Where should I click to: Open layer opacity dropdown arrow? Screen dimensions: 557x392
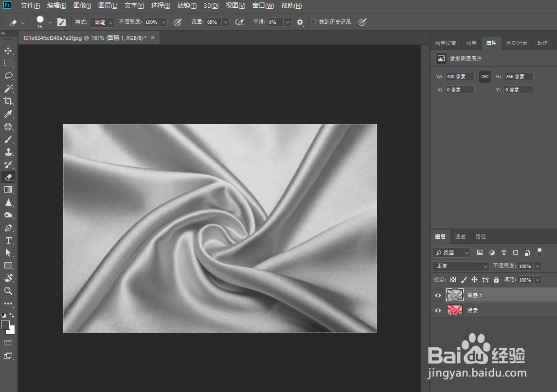click(x=538, y=267)
